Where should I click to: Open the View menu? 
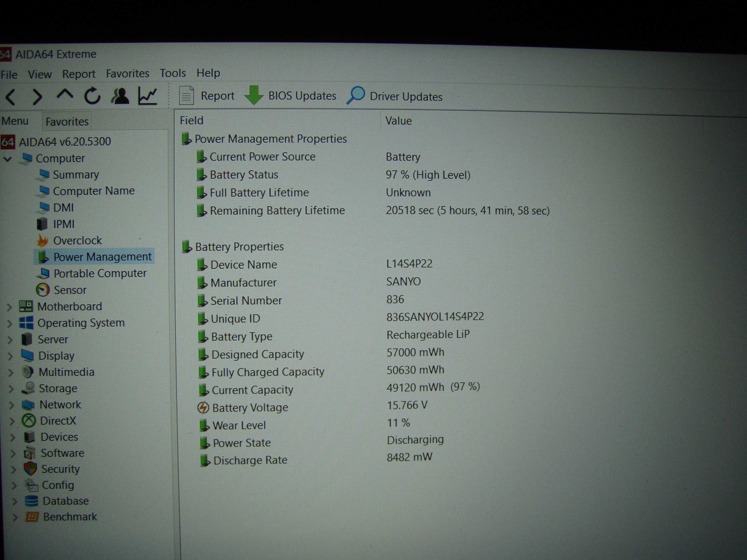(x=39, y=74)
